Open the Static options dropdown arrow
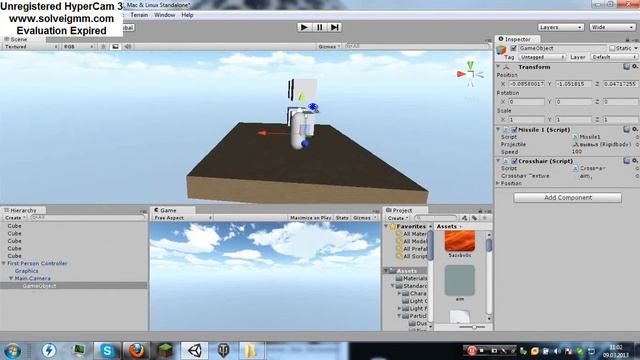This screenshot has width=640, height=360. tap(636, 49)
